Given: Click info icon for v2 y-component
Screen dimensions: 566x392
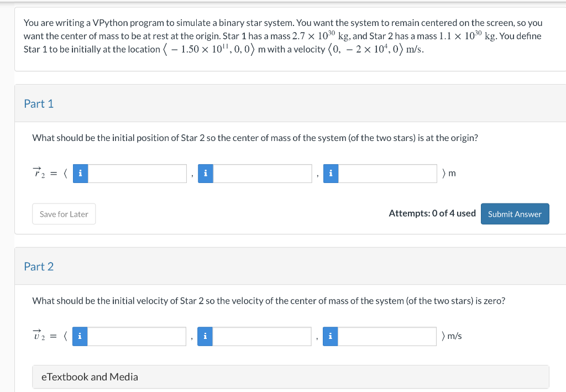Looking at the screenshot, I should point(205,336).
